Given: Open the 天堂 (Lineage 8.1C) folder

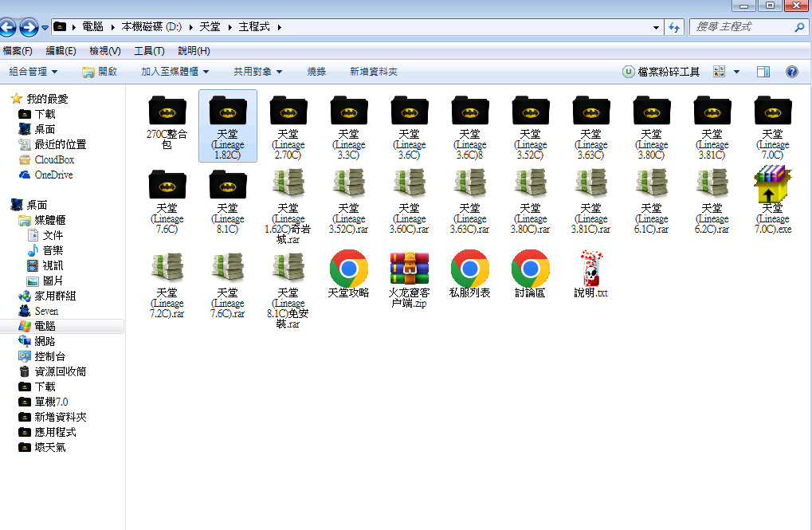Looking at the screenshot, I should 227,202.
